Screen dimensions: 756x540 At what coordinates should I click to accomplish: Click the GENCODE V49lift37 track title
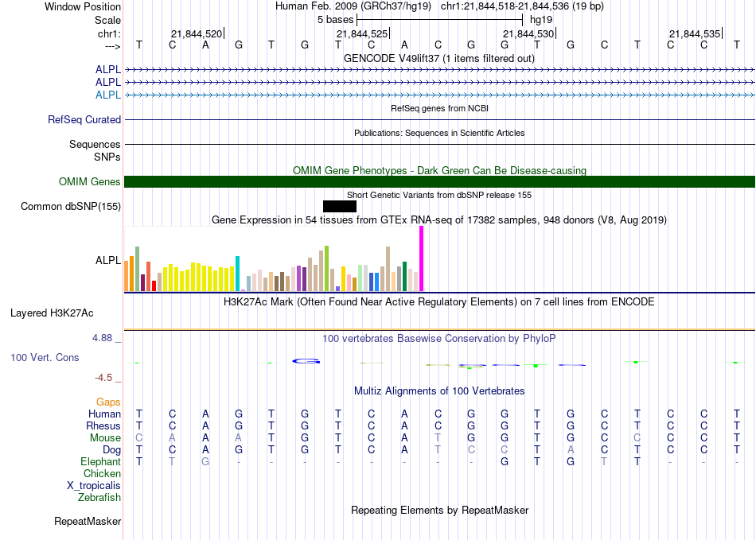click(439, 59)
